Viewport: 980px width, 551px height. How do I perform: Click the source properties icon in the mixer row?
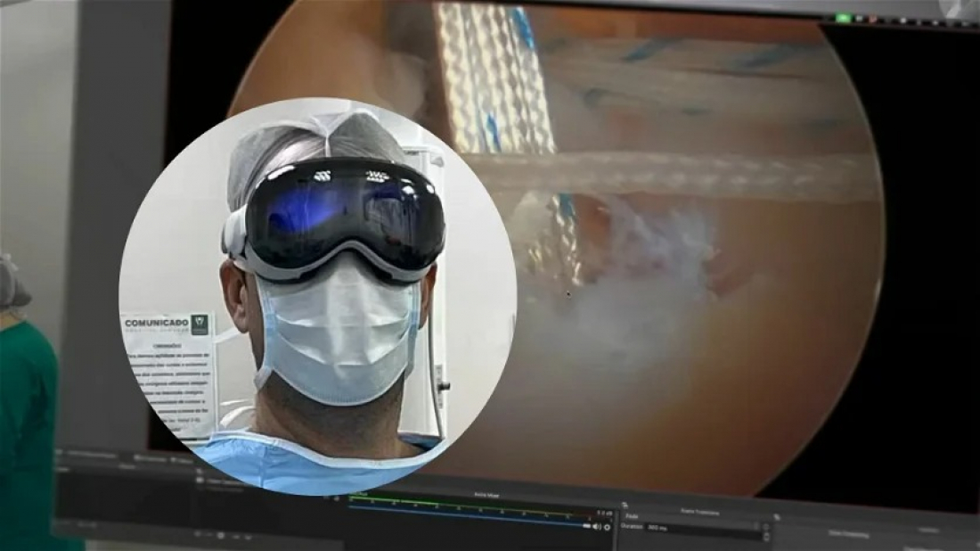(x=607, y=528)
